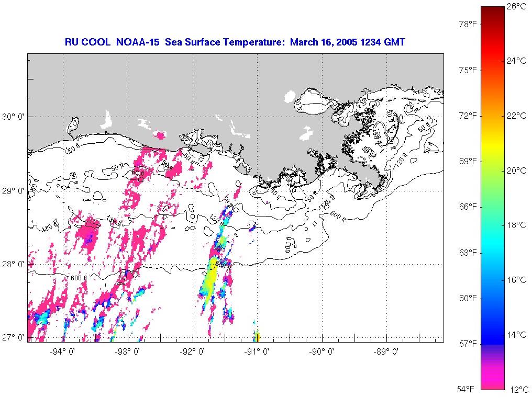The image size is (532, 398).
Task: Click the '69°F' colorbar label
Action: coord(468,161)
